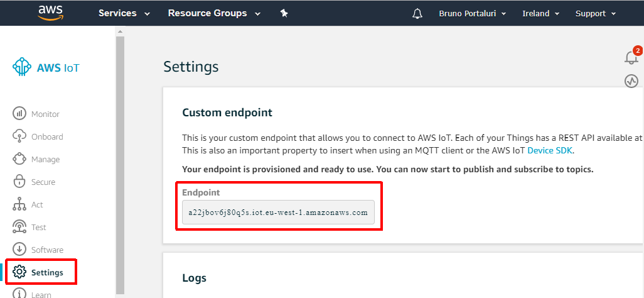
Task: Open Onboard cloud icon in sidebar
Action: pyautogui.click(x=19, y=136)
